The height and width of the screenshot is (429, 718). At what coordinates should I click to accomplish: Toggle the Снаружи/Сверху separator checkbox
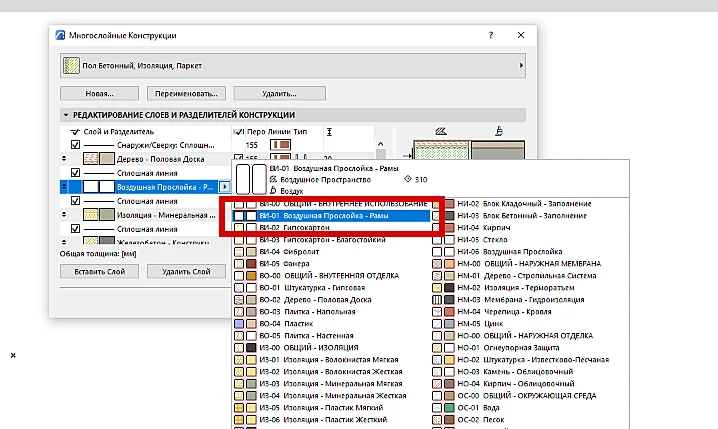pos(76,145)
